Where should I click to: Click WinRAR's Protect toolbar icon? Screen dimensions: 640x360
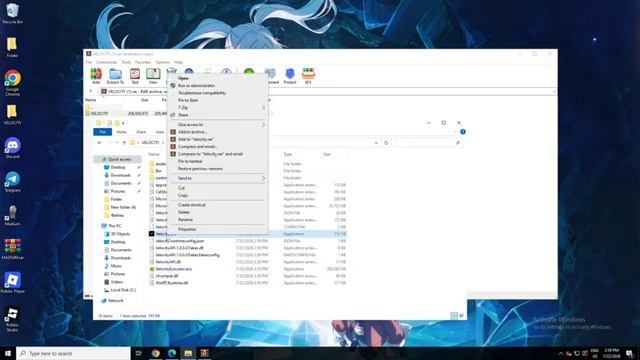tap(290, 76)
